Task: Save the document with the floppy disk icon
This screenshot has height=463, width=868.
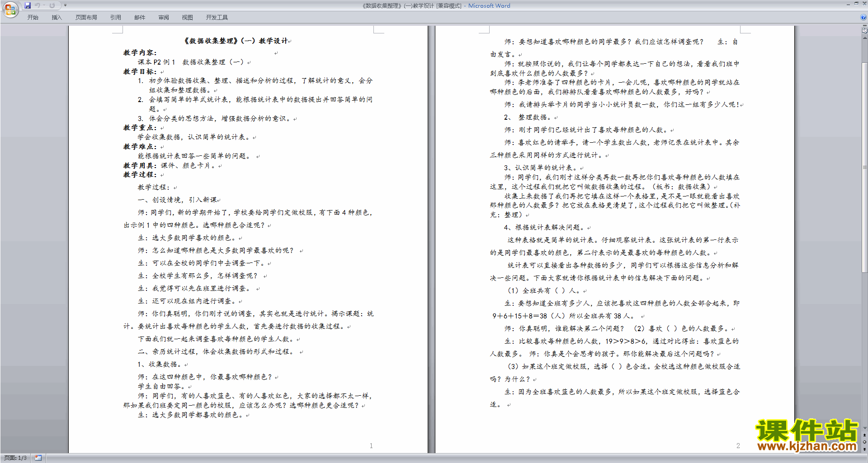Action: click(x=28, y=5)
